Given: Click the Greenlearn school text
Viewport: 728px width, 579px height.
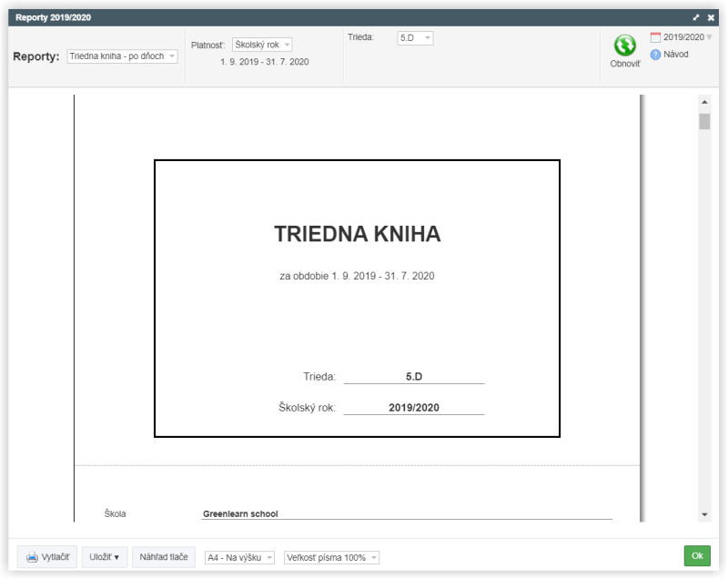Looking at the screenshot, I should coord(240,514).
